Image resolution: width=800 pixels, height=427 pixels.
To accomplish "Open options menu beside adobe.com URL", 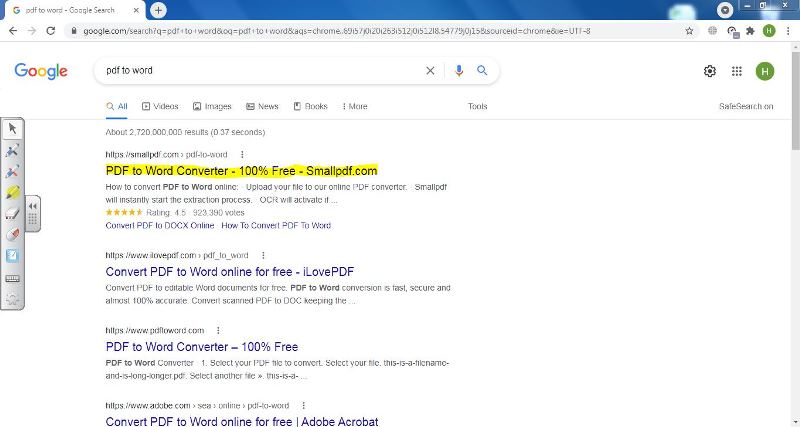I will pos(304,406).
